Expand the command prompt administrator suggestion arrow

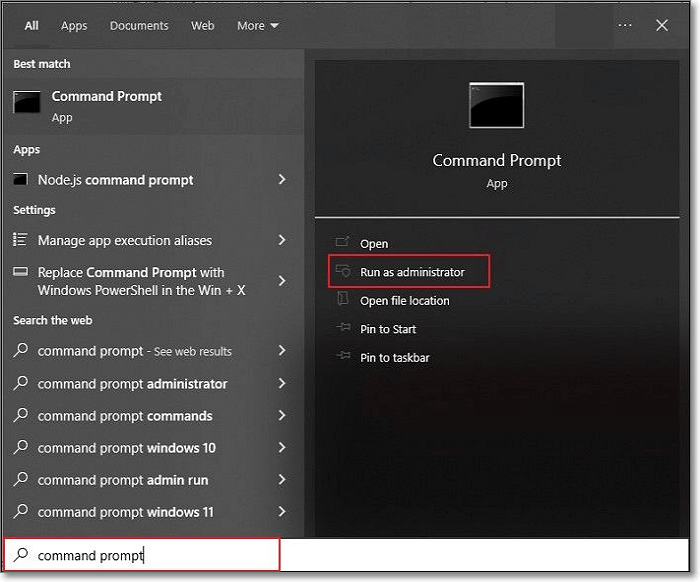click(282, 384)
